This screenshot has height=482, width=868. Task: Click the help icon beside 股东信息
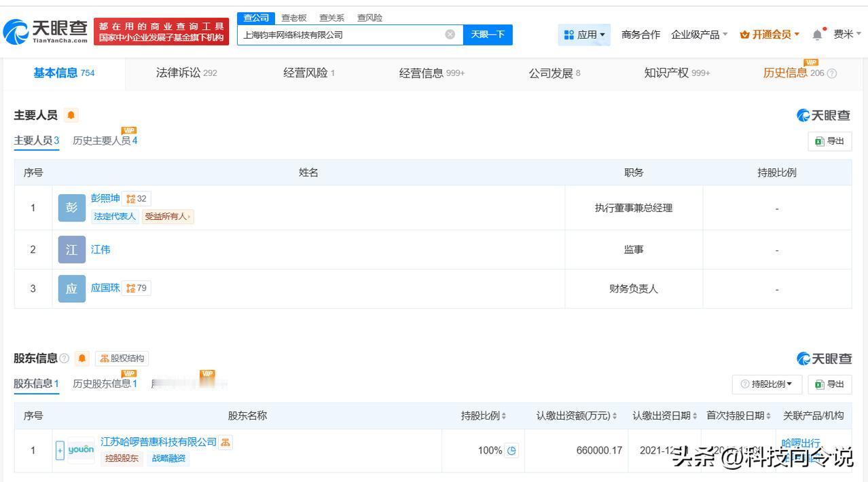tap(65, 358)
